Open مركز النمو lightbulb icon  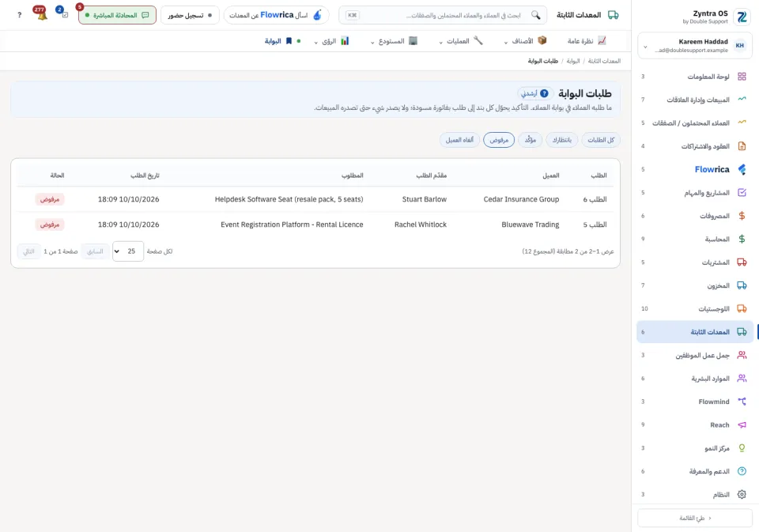[x=742, y=448]
